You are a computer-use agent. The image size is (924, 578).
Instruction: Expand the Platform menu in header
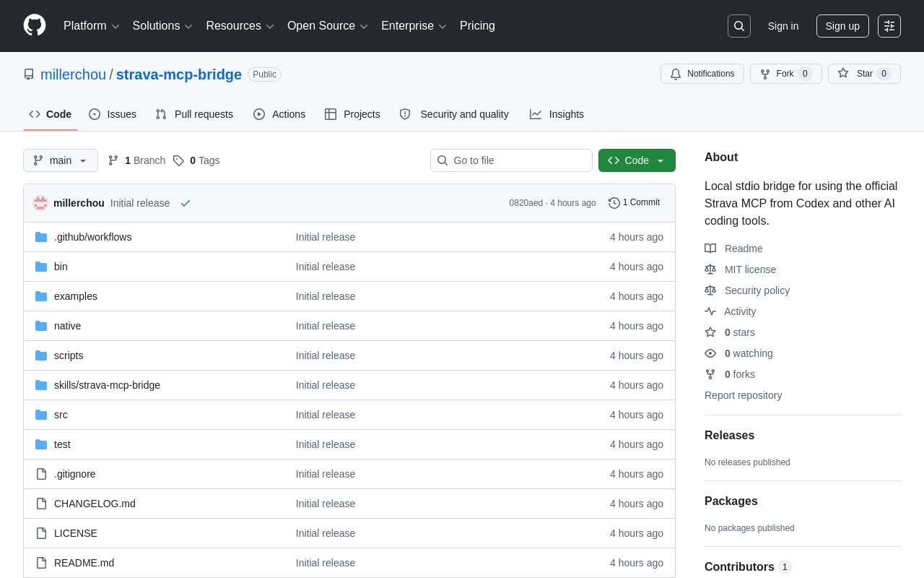92,26
